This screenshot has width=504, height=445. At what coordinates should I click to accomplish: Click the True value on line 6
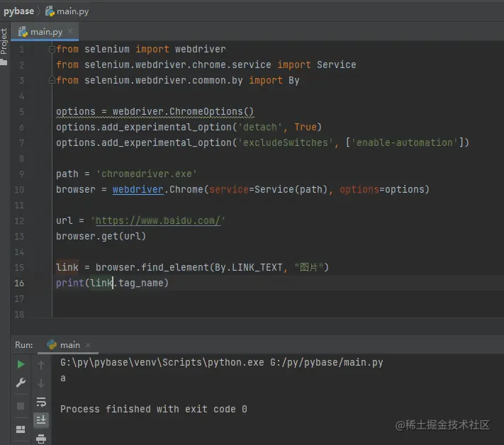coord(306,127)
